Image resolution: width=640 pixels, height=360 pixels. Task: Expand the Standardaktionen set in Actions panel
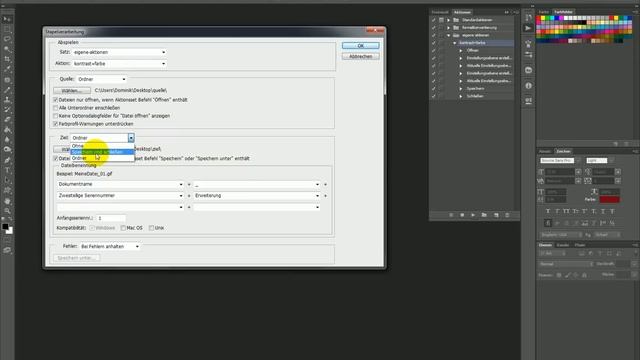[x=449, y=20]
